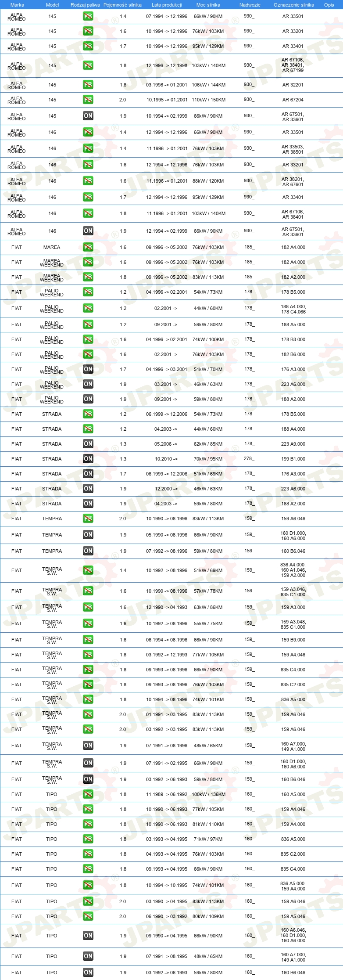This screenshot has height=980, width=343.
Task: Click petrol icon in Tempra S.W. 1.4 row
Action: (88, 570)
